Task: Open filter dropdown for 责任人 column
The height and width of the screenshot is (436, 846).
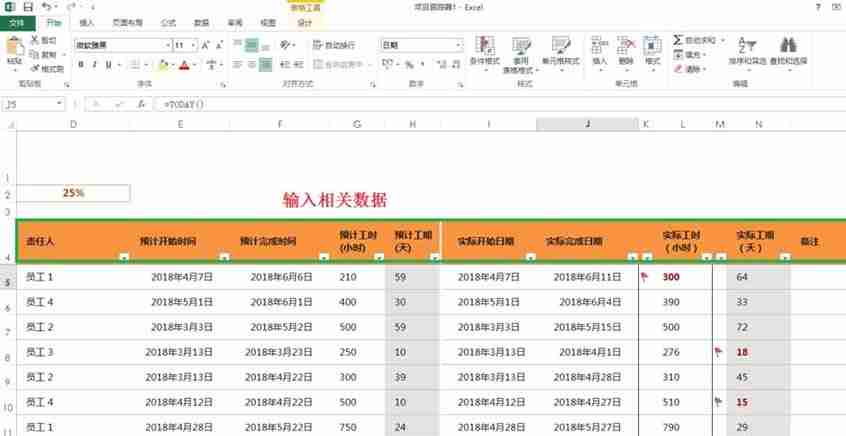Action: click(x=124, y=257)
